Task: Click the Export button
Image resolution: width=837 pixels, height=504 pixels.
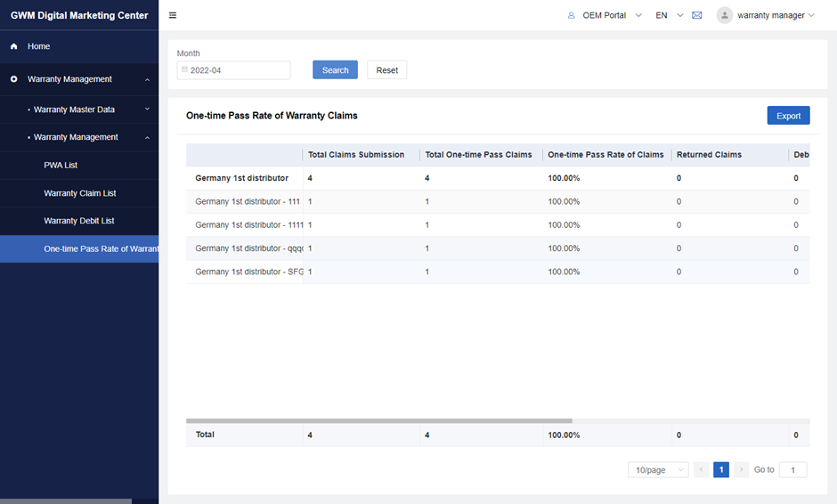Action: 788,116
